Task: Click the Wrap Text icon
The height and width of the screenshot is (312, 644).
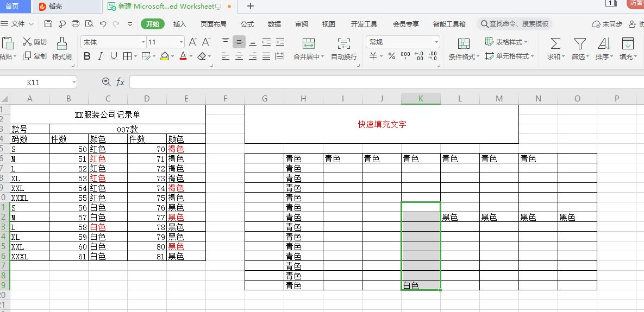Action: (x=344, y=43)
